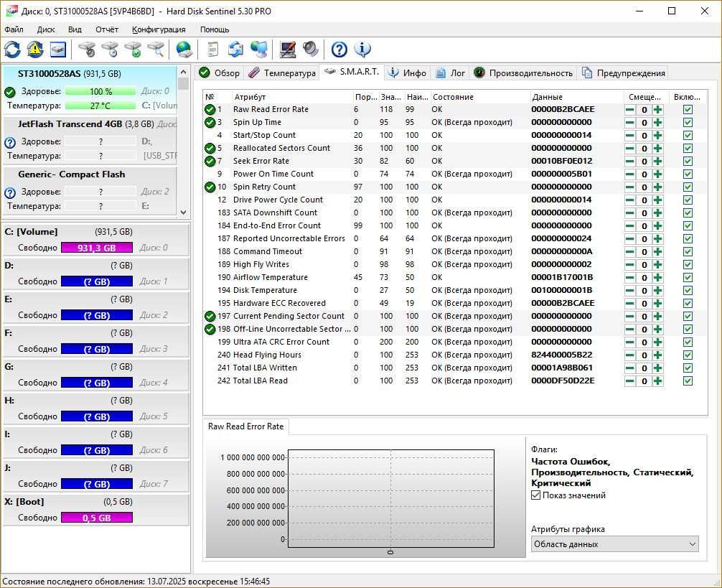
Task: Open the Файл menu
Action: tap(14, 29)
